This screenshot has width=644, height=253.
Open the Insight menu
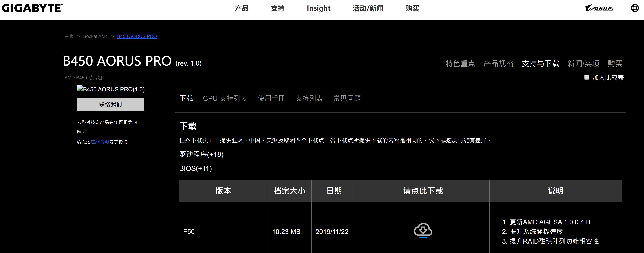(x=318, y=8)
